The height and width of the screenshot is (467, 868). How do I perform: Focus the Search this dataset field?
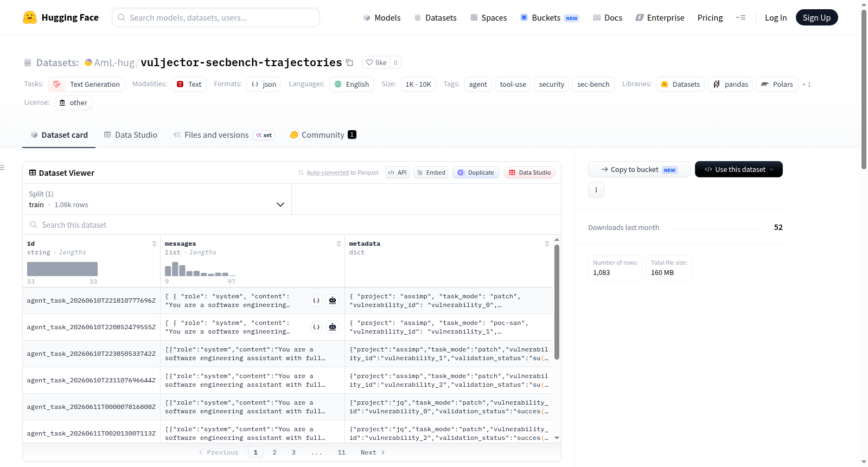click(292, 225)
